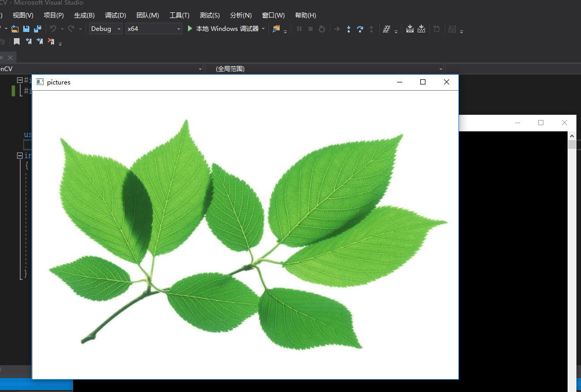581x392 pixels.
Task: Clear all bookmarks with red X icon
Action: tap(51, 42)
